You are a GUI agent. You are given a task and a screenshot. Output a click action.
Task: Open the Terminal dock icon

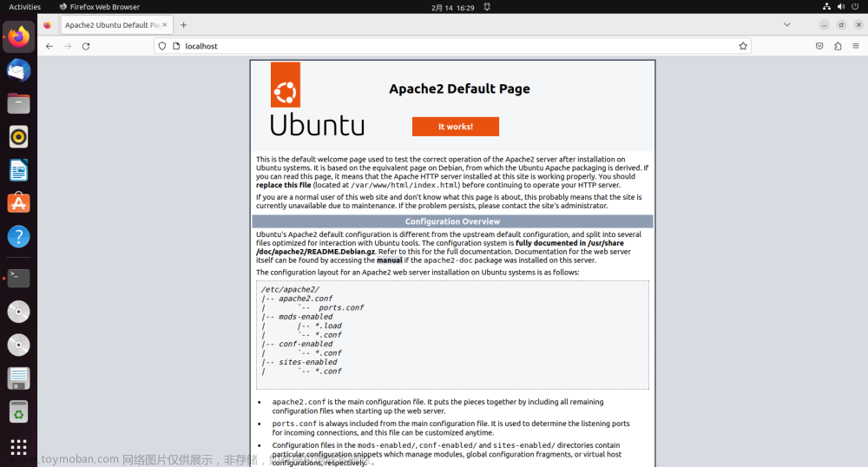pos(18,278)
